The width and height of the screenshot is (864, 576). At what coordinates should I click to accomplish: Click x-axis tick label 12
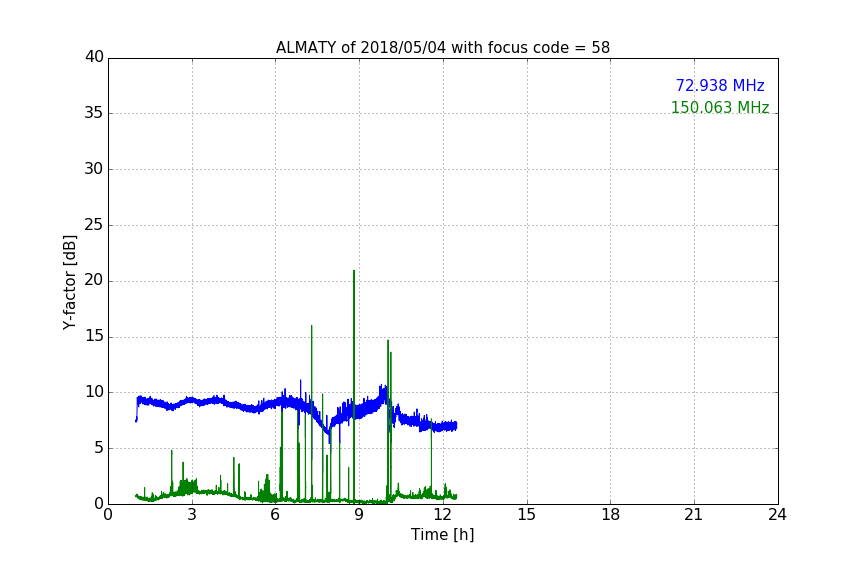point(443,515)
